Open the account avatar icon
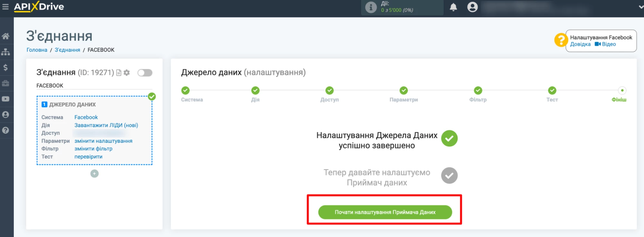644x237 pixels. (472, 7)
